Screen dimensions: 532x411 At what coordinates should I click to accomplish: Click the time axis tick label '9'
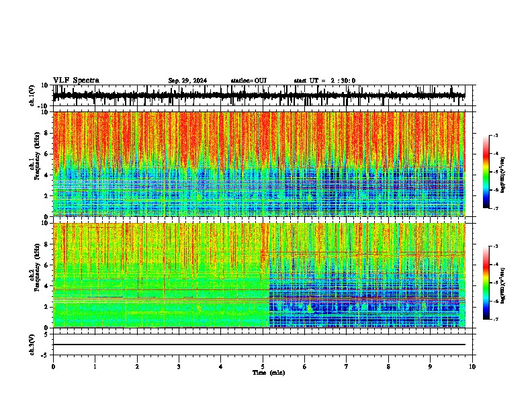430,367
